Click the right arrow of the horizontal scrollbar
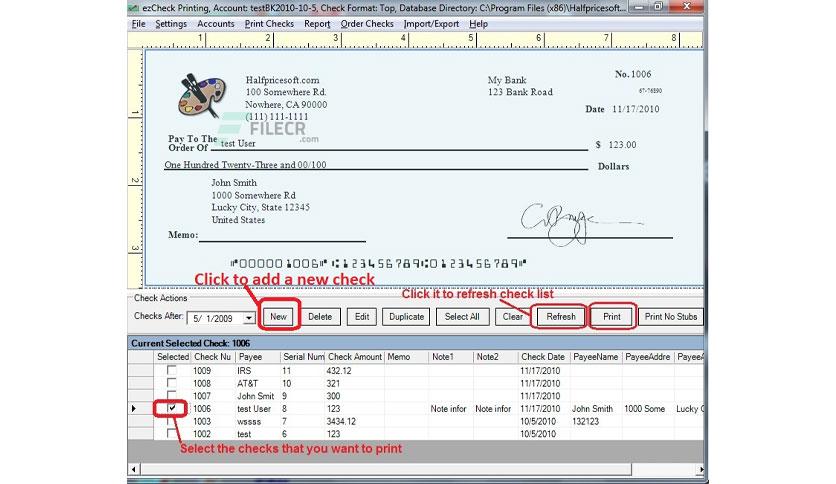836x484 pixels. tap(700, 470)
